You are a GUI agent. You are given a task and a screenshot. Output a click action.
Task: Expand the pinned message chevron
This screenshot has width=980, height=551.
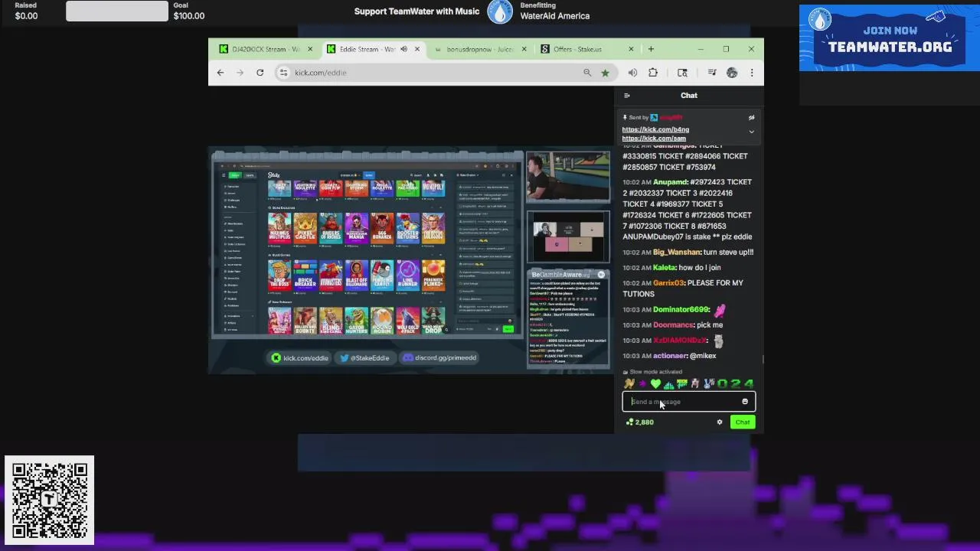(751, 132)
